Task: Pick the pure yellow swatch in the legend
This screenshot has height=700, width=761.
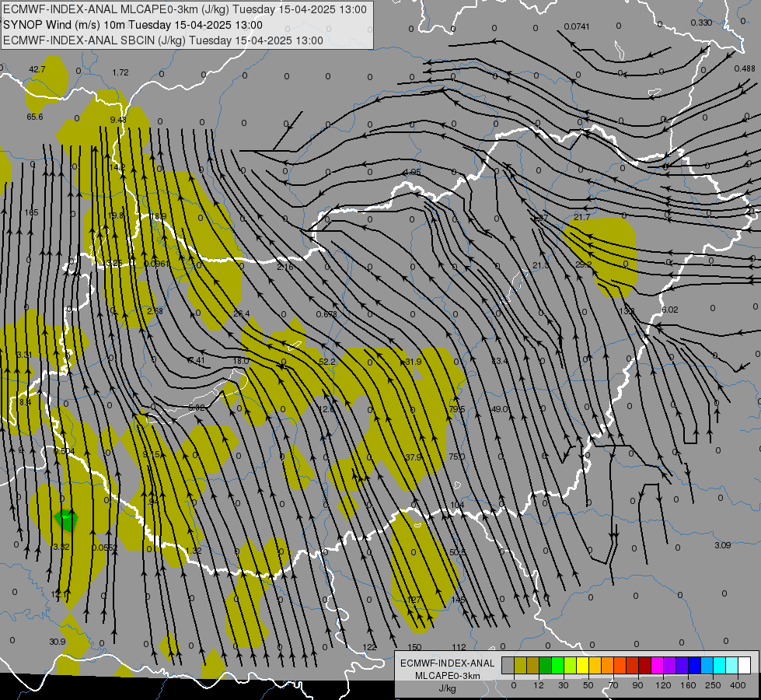Action: tap(583, 665)
